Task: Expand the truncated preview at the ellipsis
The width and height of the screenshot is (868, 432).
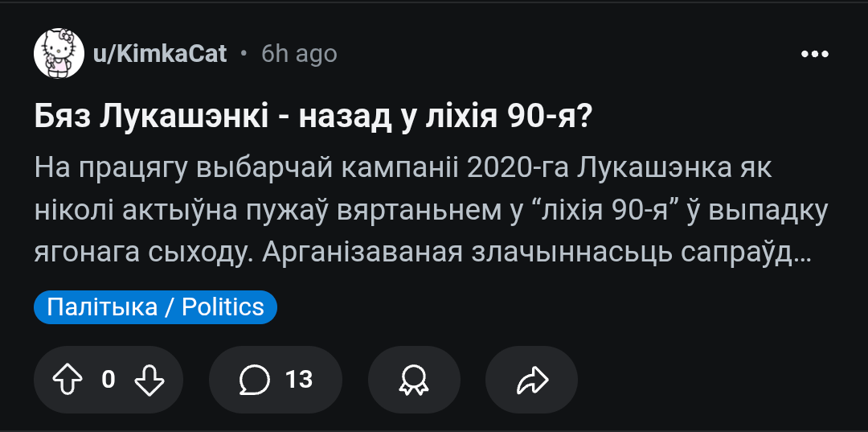Action: point(803,252)
